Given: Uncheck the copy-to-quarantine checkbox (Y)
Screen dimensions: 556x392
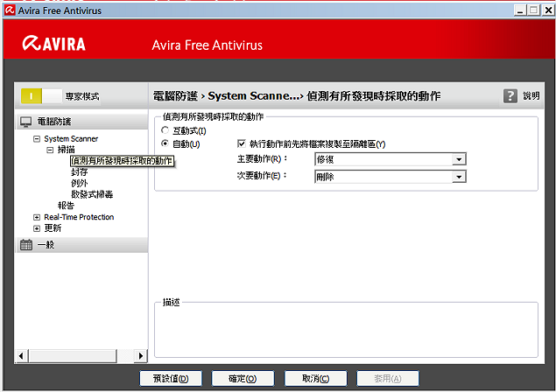Looking at the screenshot, I should [x=242, y=143].
